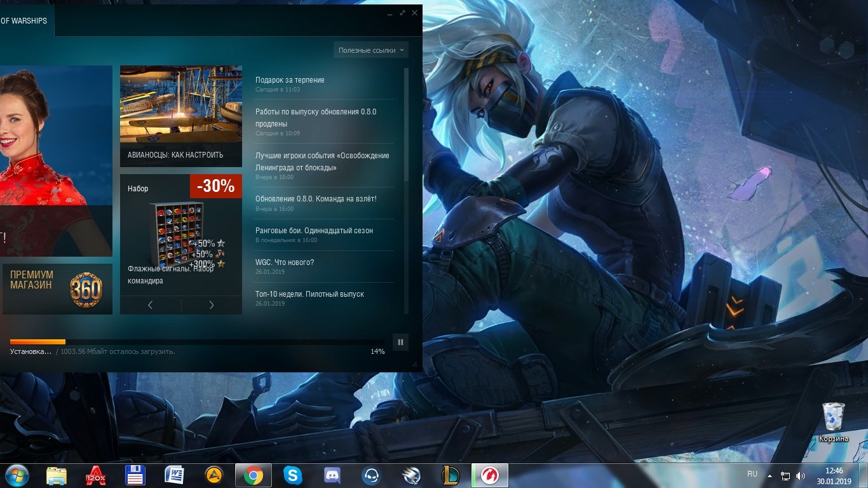The height and width of the screenshot is (488, 868).
Task: Open the Авианосцы: как настроить thumbnail
Action: point(181,116)
